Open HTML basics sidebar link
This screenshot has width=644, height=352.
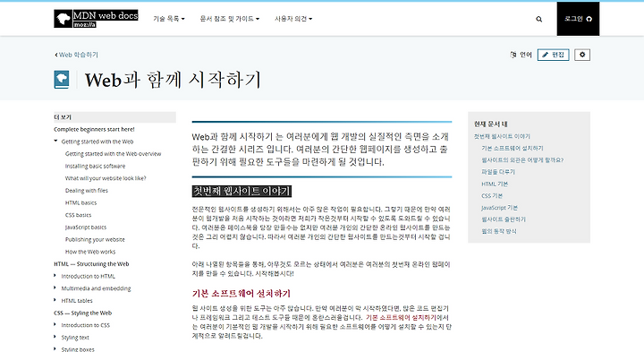pyautogui.click(x=80, y=202)
